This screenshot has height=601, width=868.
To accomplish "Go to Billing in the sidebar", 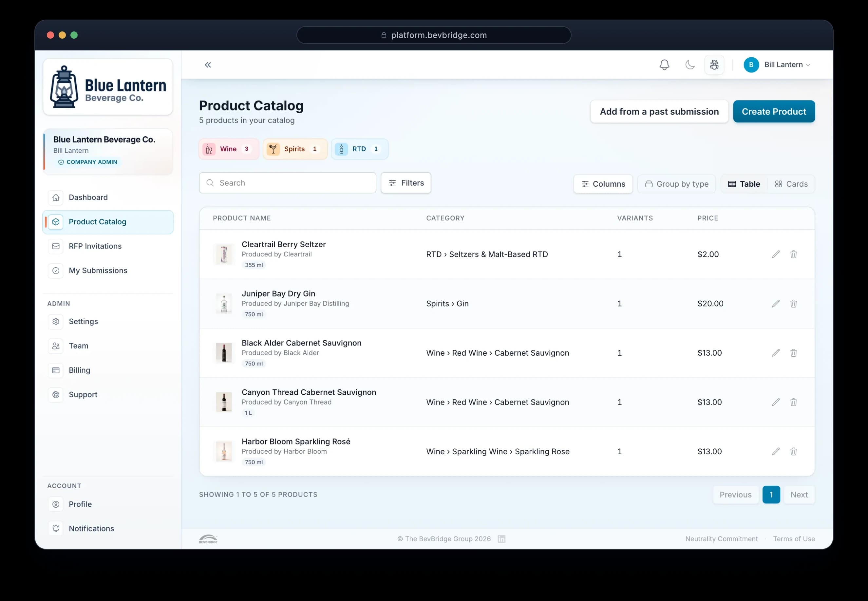I will pyautogui.click(x=108, y=370).
